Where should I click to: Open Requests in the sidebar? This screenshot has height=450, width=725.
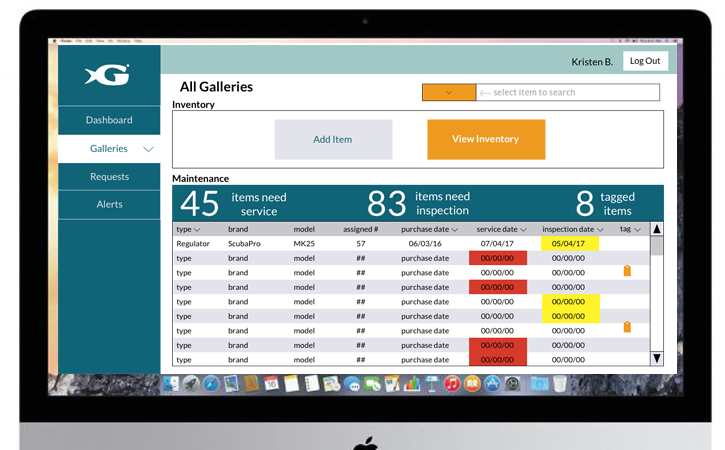(x=110, y=177)
